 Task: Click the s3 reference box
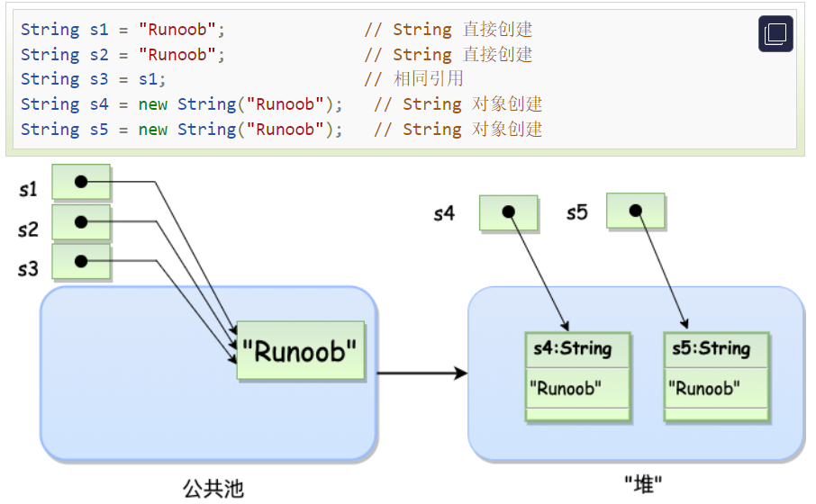81,262
